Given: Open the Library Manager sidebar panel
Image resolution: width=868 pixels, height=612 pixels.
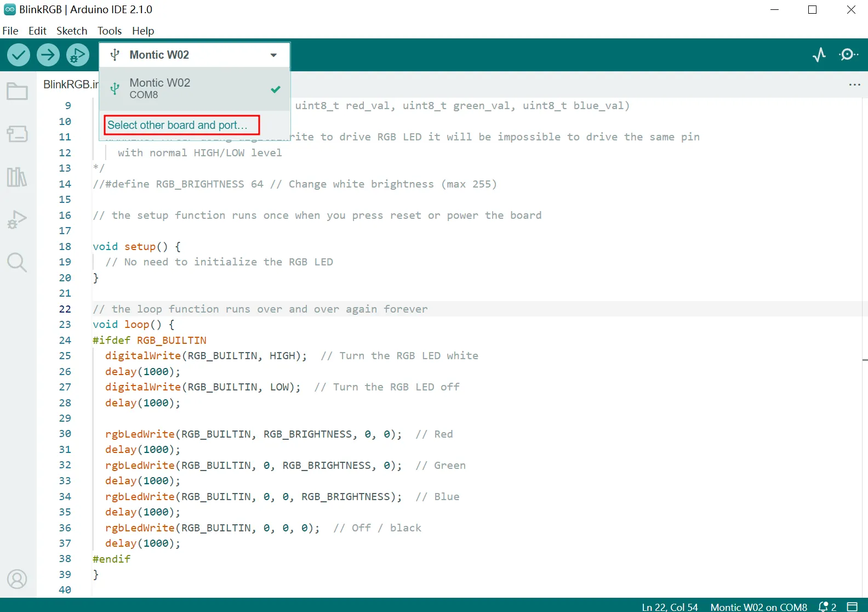Looking at the screenshot, I should pyautogui.click(x=17, y=177).
